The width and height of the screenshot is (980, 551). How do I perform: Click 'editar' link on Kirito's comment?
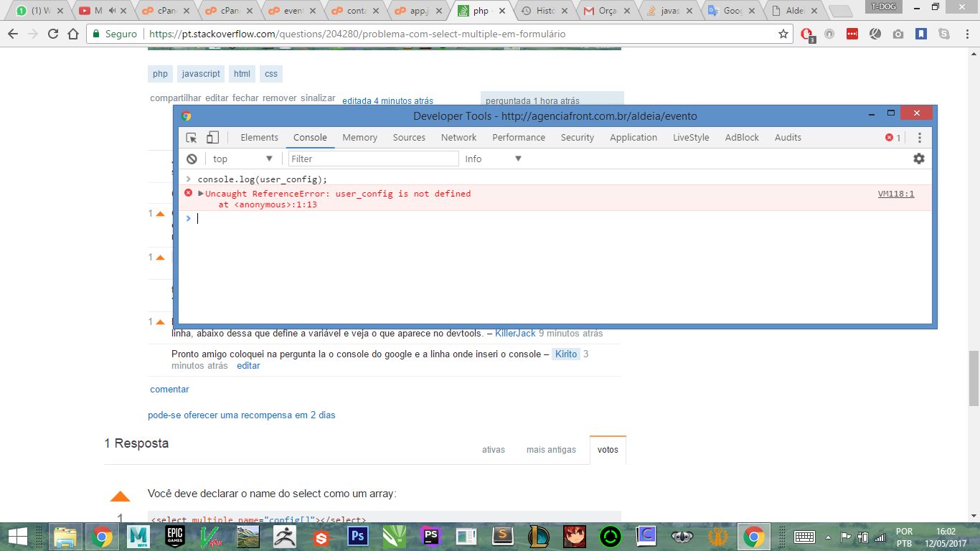[x=248, y=366]
